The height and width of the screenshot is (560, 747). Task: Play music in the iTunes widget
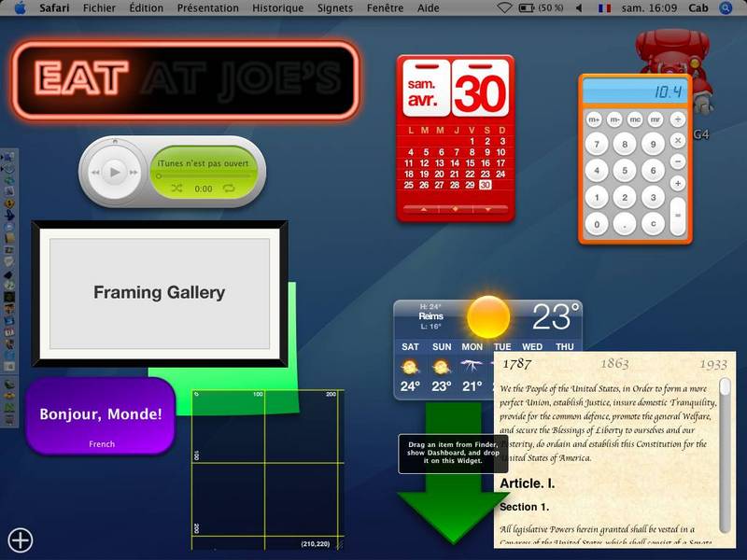(x=114, y=172)
